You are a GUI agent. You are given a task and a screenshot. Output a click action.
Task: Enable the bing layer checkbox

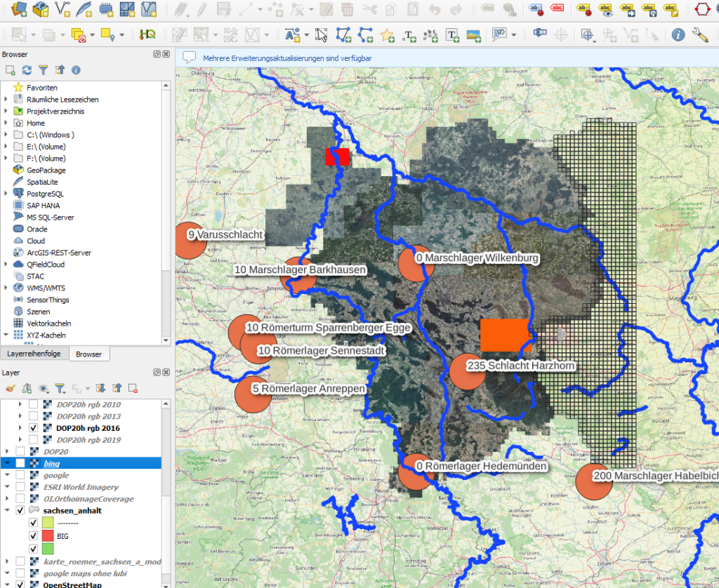20,464
